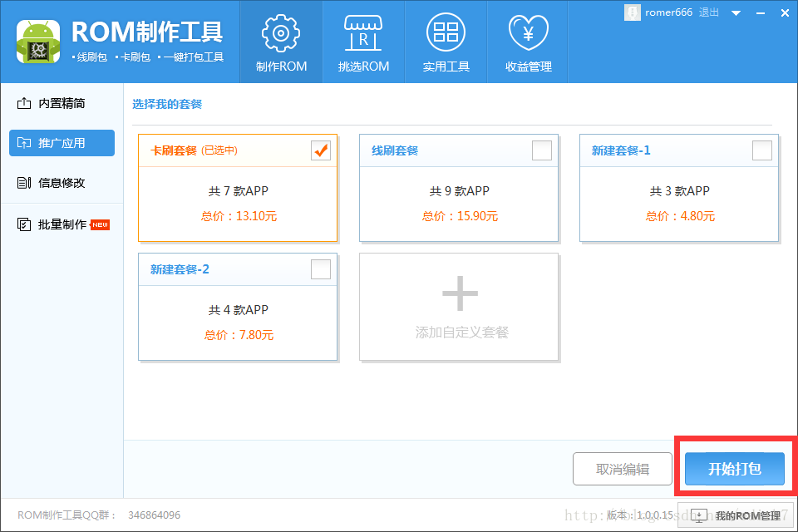798x532 pixels.
Task: Click the Android ROM tool logo
Action: (38, 42)
